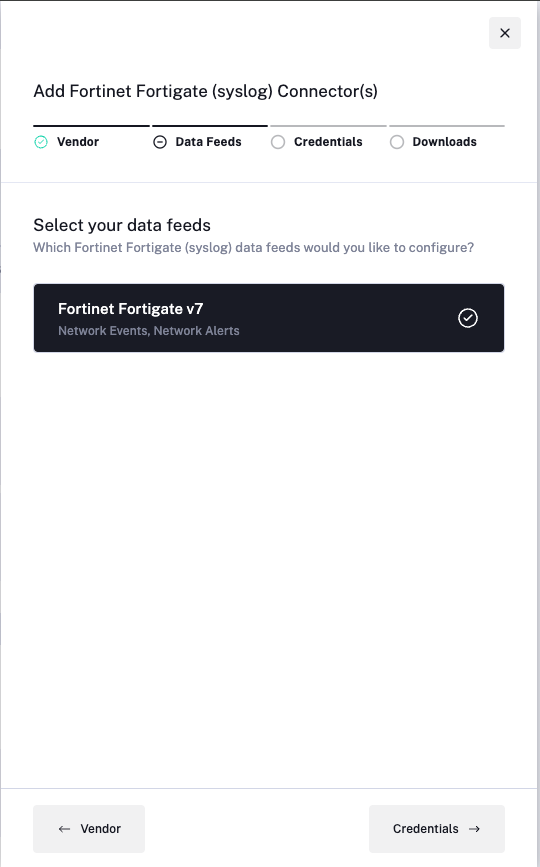540x867 pixels.
Task: Click the minus-circle icon beside Data Feeds
Action: pos(160,142)
